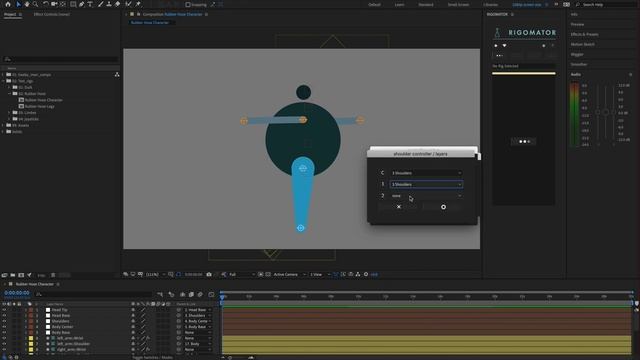Open the Active Camera view dropdown
The image size is (640, 360).
(x=289, y=274)
